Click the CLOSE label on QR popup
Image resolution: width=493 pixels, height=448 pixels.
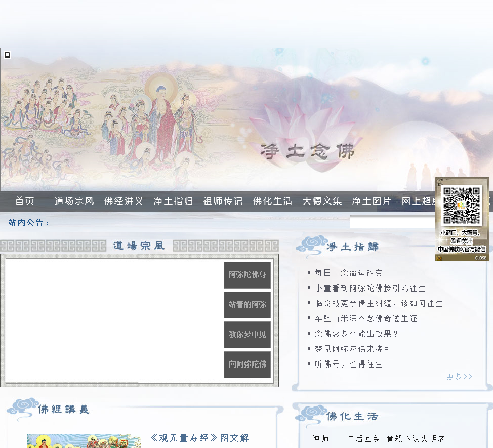(481, 258)
